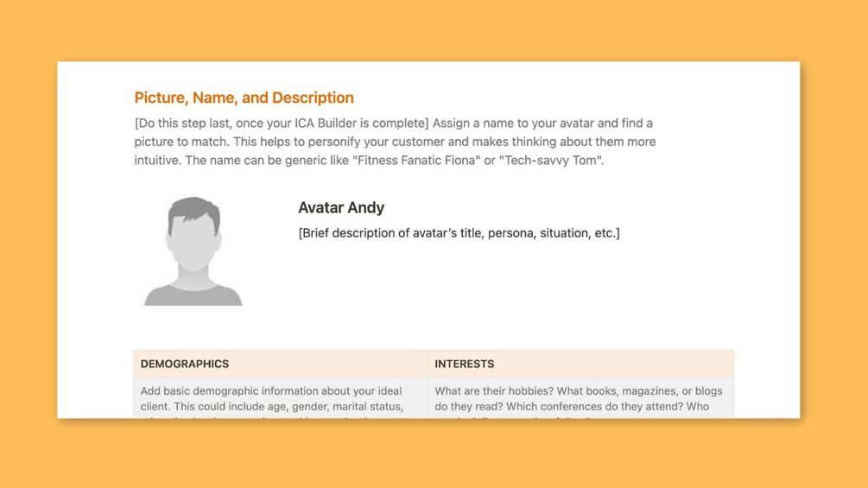Screen dimensions: 868x488
Task: Click the gray avatar placeholder picture
Action: point(193,250)
